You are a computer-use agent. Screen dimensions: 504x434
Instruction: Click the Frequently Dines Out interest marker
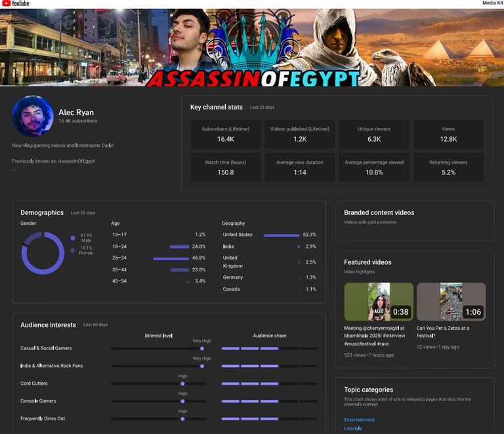point(182,419)
